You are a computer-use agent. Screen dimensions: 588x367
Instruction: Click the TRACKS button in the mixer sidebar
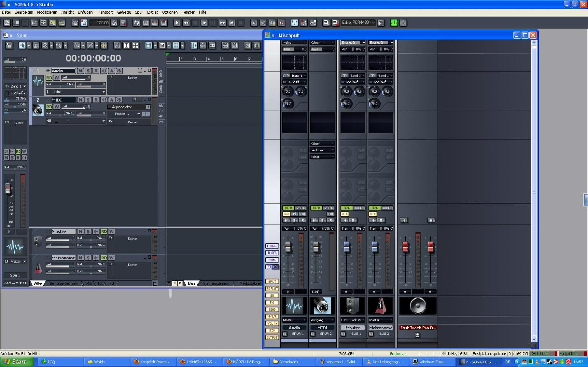pos(272,246)
